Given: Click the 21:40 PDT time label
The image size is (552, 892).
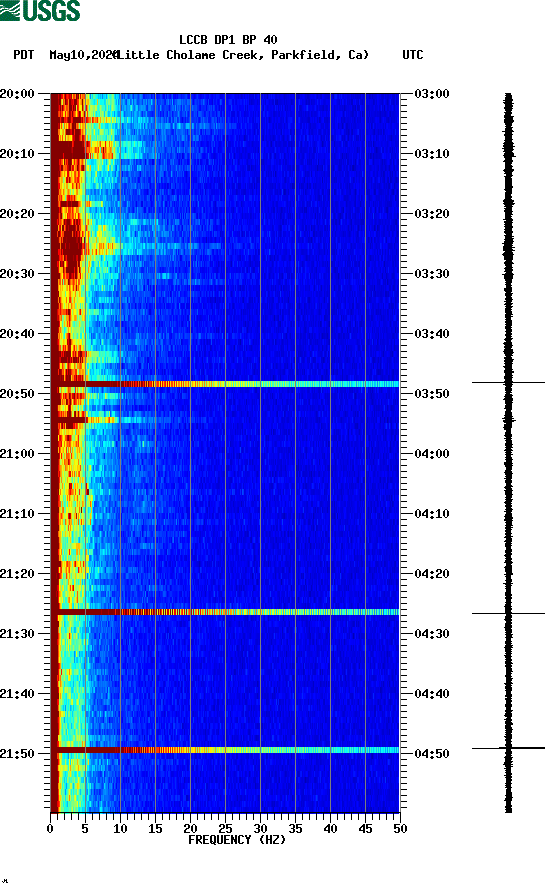Looking at the screenshot, I should click(x=17, y=694).
